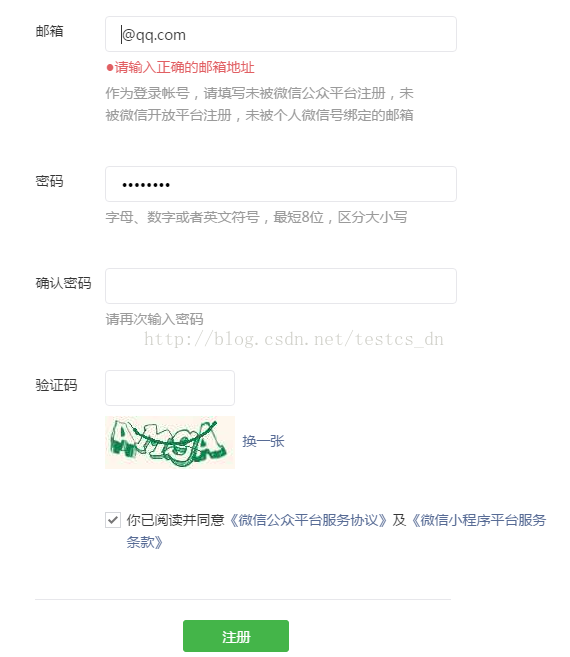The height and width of the screenshot is (657, 570).
Task: Open the 微信公众平台服务协议 link
Action: [x=308, y=520]
